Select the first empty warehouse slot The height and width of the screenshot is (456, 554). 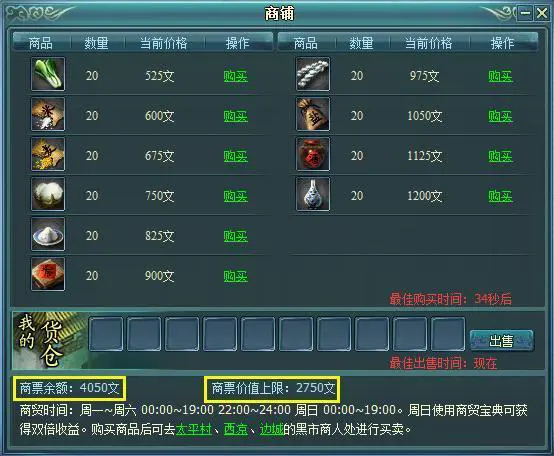[x=106, y=334]
